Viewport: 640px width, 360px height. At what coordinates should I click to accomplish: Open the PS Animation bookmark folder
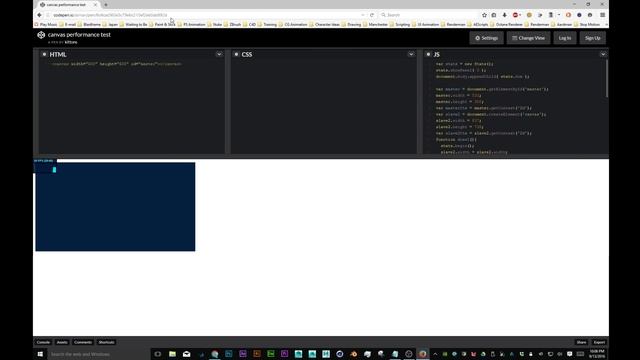[x=191, y=24]
